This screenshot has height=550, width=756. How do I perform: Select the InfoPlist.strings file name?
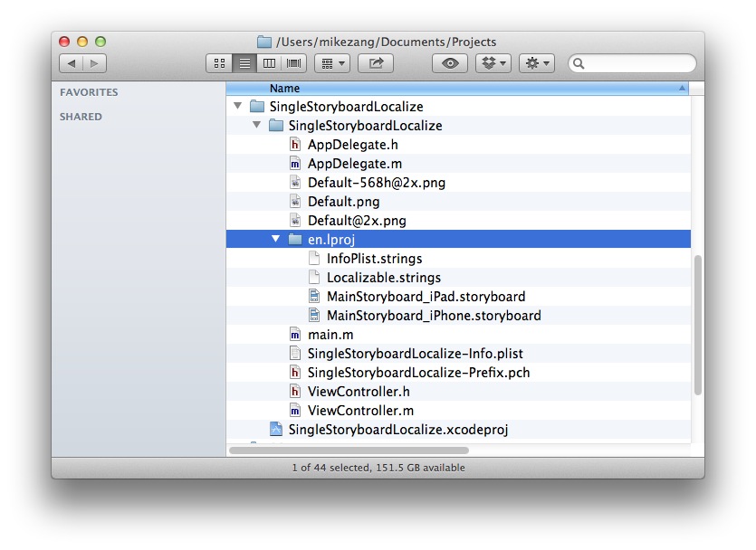click(x=375, y=259)
